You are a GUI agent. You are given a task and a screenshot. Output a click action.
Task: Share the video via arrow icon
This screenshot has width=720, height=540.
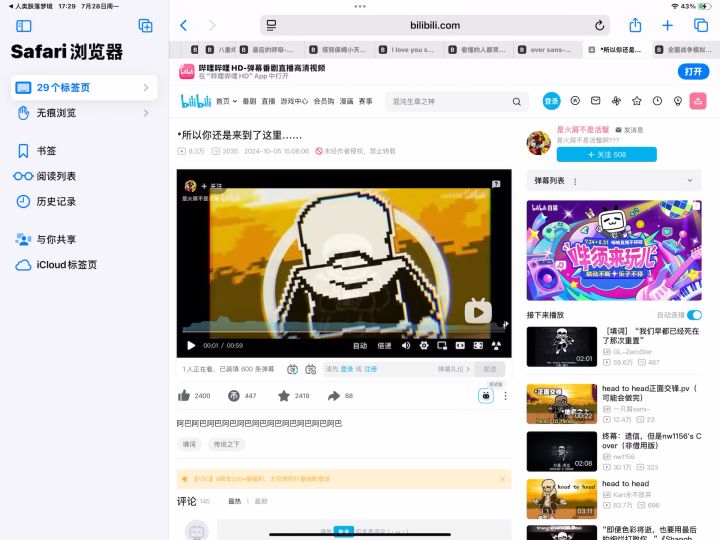[334, 395]
